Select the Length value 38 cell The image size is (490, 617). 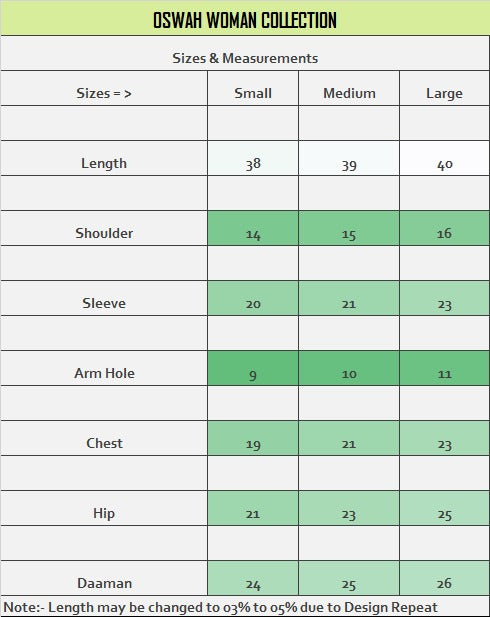[253, 159]
